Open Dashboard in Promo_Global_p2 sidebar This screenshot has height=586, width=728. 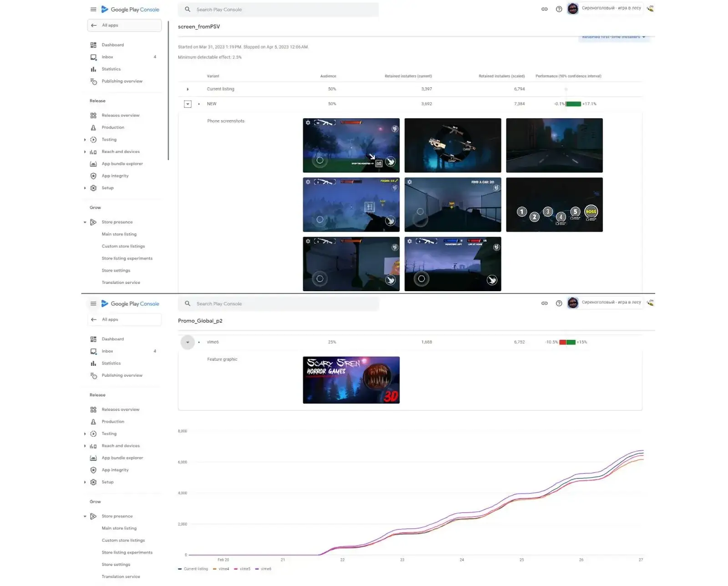113,339
